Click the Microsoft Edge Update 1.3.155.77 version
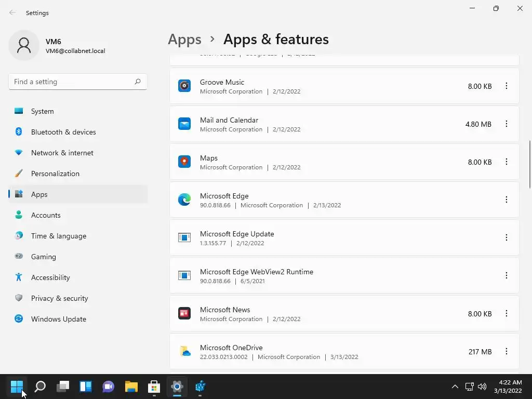532x399 pixels. (212, 243)
